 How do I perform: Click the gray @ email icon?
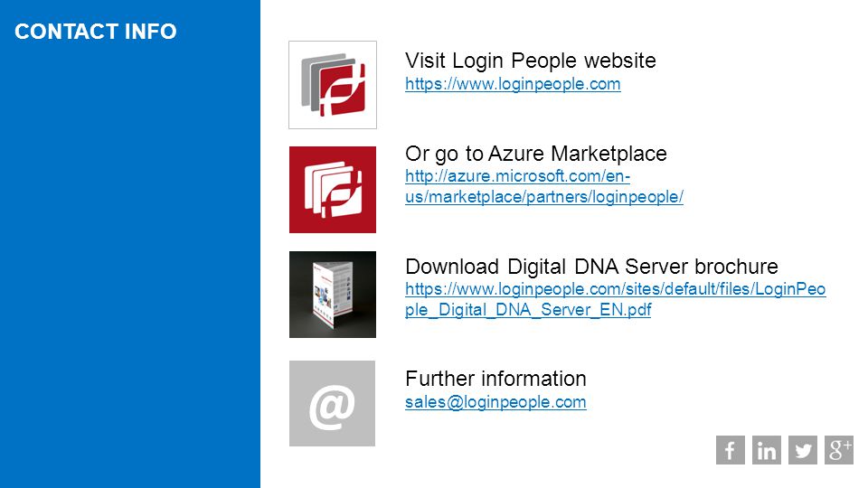(332, 403)
